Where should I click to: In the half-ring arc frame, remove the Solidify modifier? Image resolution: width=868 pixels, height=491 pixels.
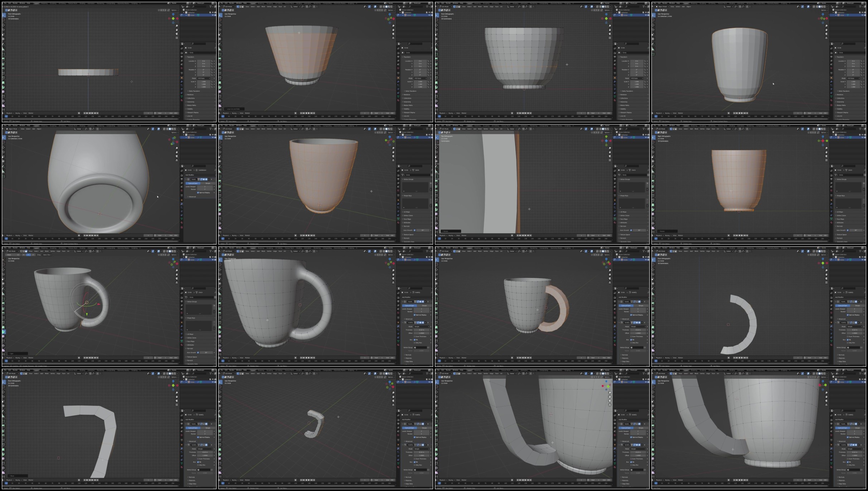tap(861, 323)
